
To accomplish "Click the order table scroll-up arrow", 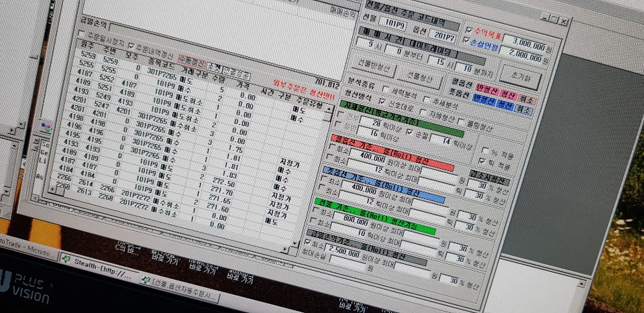I will pos(328,109).
